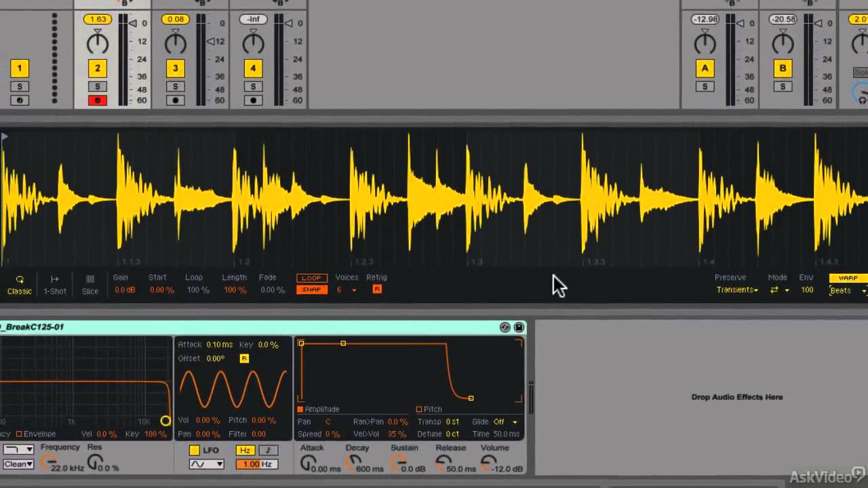Toggle the LOOP button in Simpler

[x=311, y=278]
